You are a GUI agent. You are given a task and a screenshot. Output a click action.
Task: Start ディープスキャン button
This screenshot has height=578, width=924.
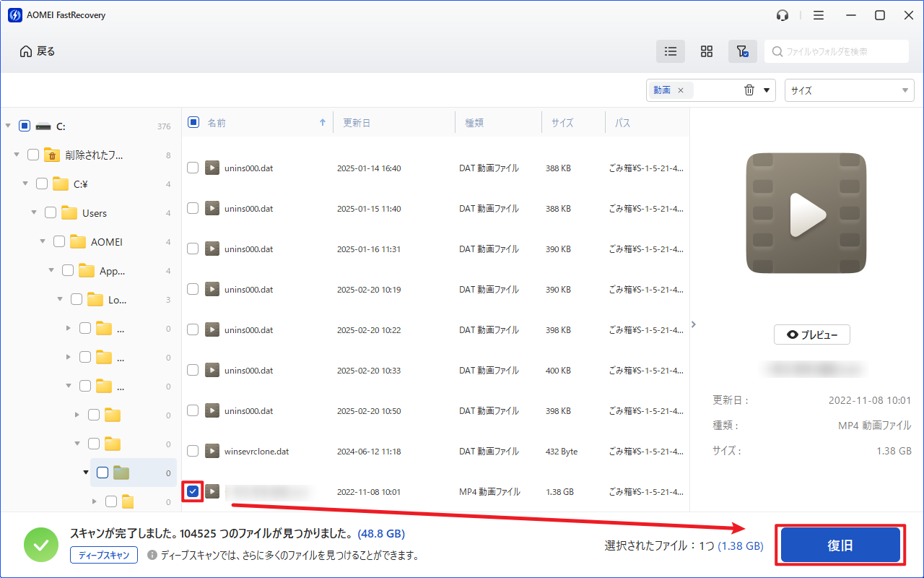104,555
